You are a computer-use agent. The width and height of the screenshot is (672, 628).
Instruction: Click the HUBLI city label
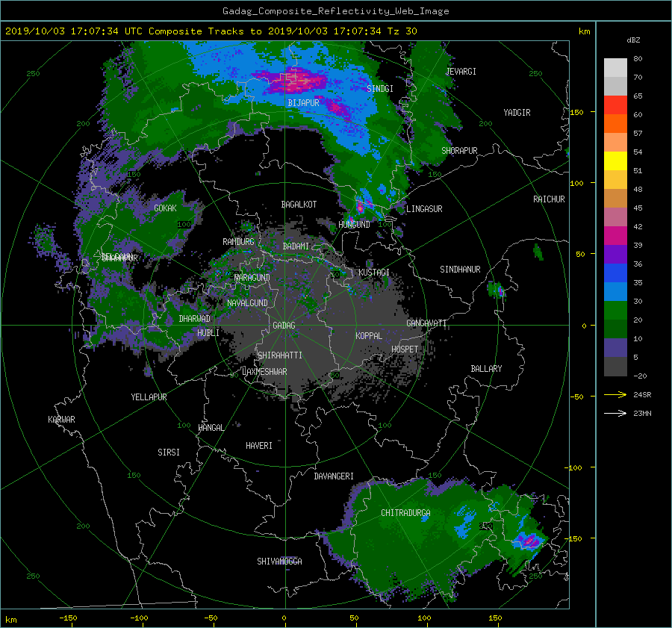coord(208,332)
